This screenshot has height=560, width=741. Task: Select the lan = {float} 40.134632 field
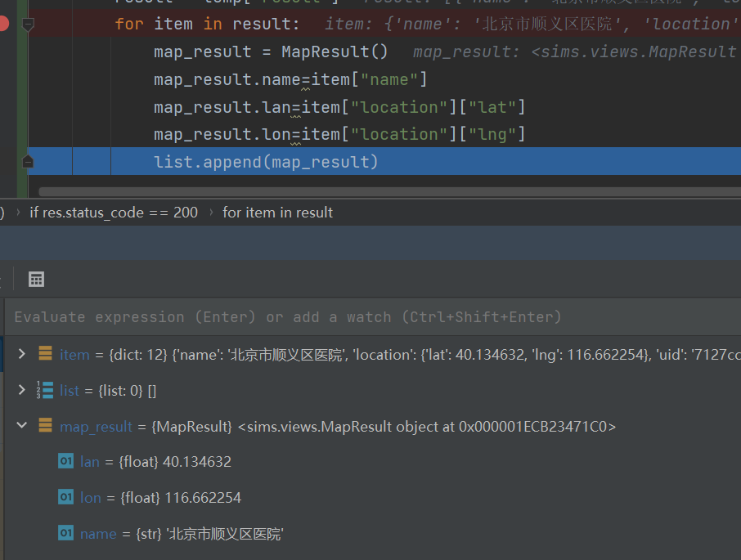372,461
